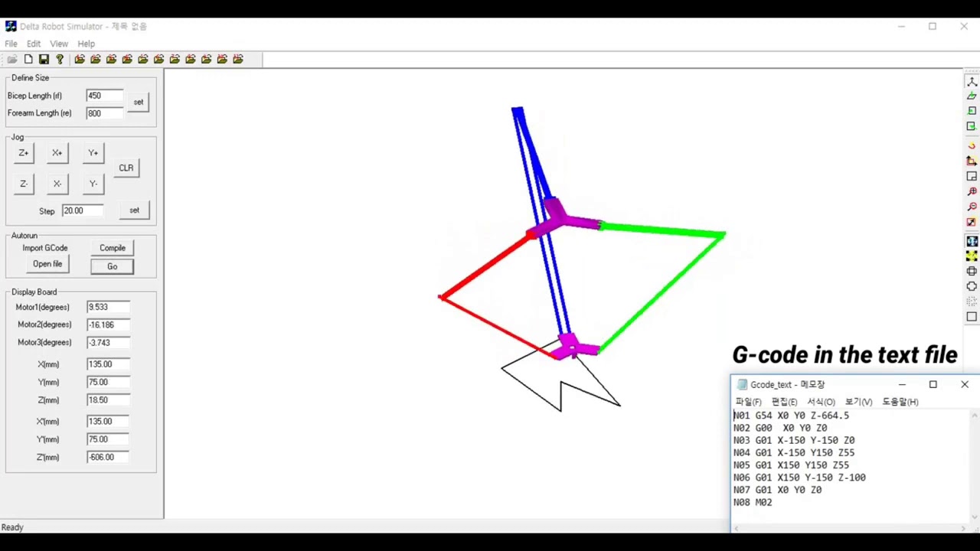Viewport: 980px width, 551px height.
Task: Open the 파일(F) menu in Notepad
Action: point(748,402)
